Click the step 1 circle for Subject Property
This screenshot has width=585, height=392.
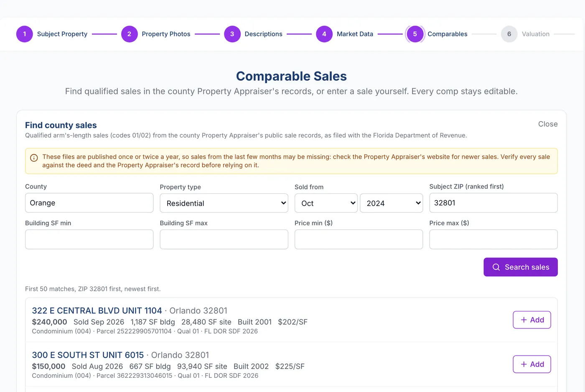click(x=25, y=34)
